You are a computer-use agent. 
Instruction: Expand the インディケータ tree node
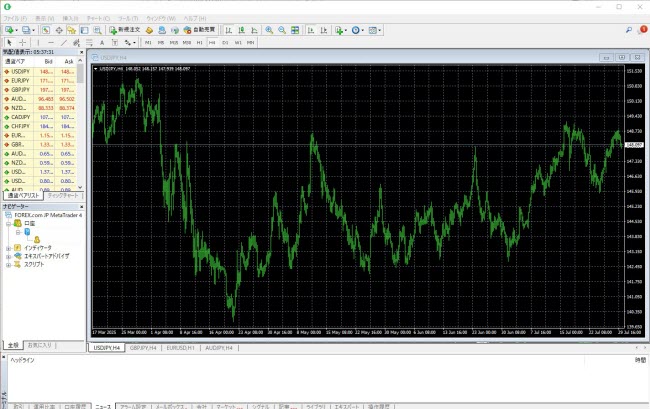pos(8,248)
